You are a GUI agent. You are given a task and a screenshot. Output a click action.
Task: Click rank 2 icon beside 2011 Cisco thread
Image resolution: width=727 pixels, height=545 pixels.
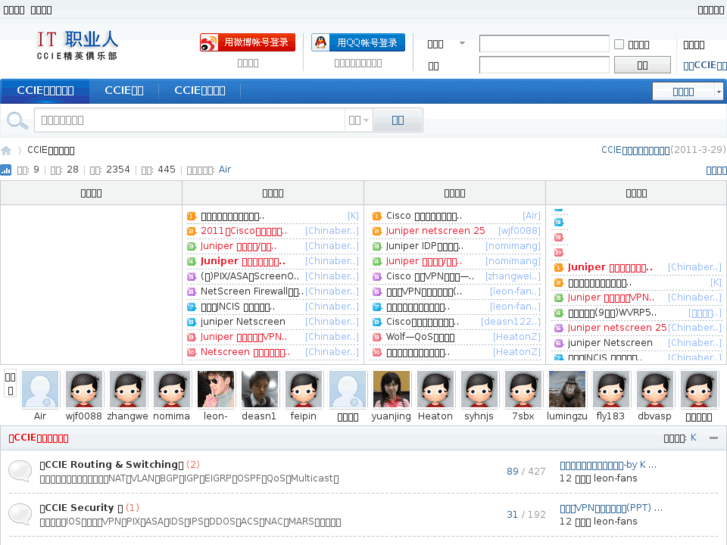pyautogui.click(x=191, y=231)
